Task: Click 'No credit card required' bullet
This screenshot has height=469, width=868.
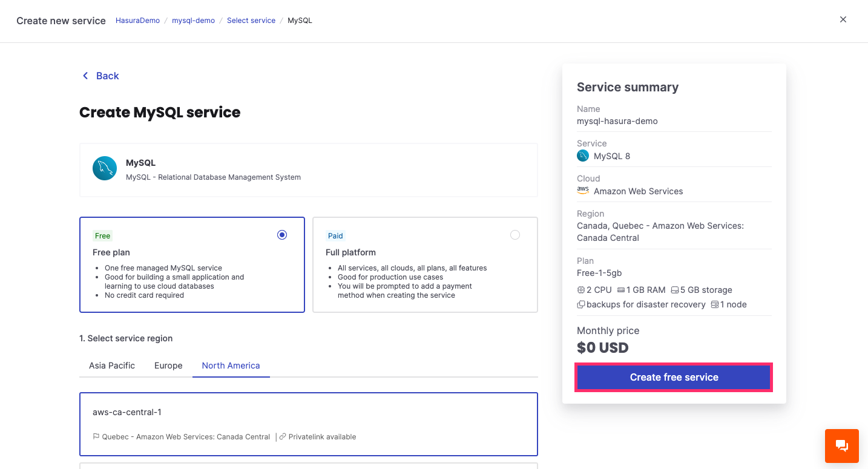Action: (144, 295)
